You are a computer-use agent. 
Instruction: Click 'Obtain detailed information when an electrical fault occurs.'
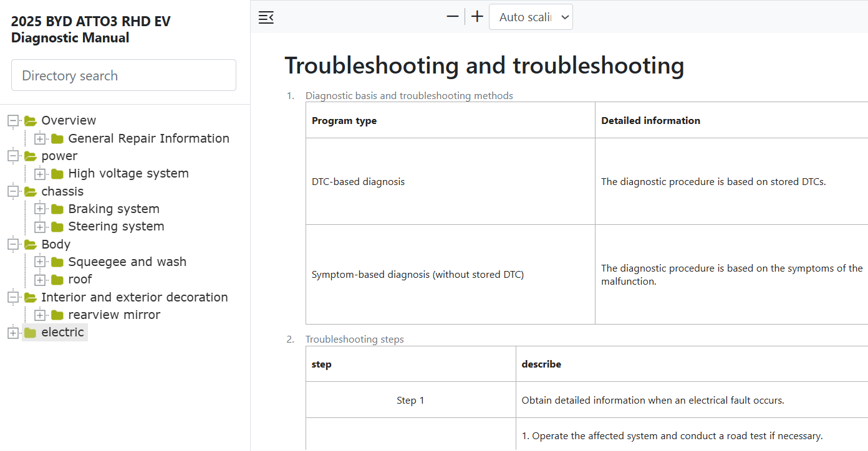click(x=653, y=401)
